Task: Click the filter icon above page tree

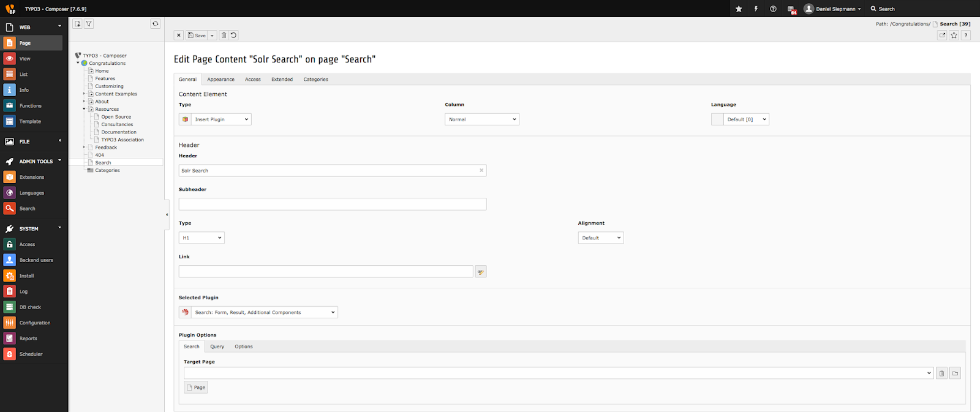Action: [89, 24]
